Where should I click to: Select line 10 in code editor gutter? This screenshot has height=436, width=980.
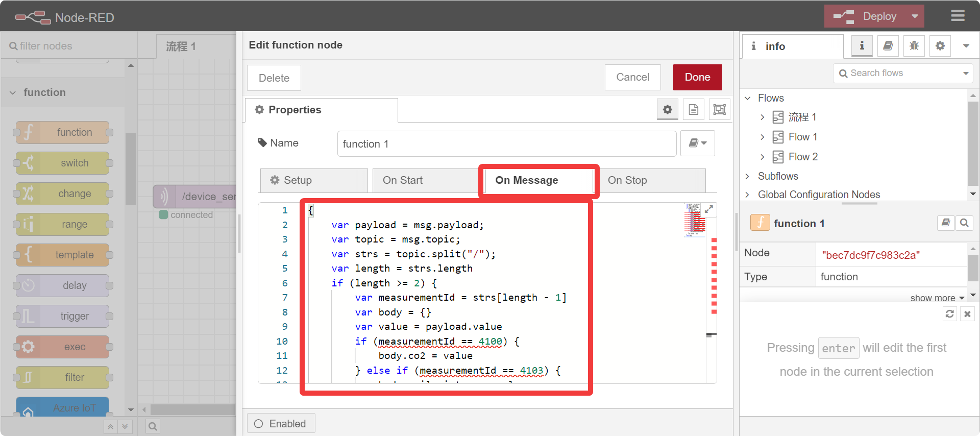[x=282, y=341]
